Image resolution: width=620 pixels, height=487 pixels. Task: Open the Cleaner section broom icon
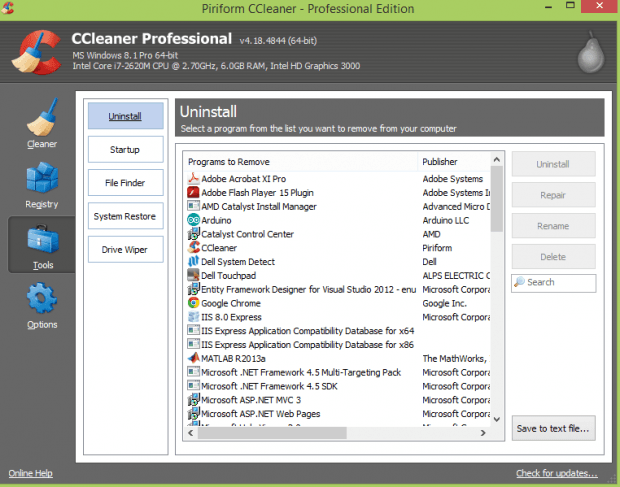[42, 117]
